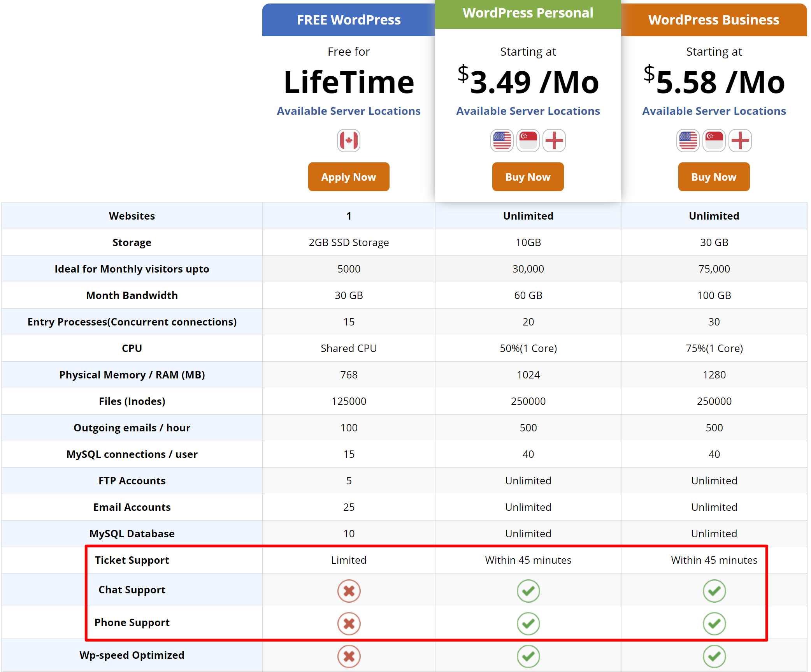The height and width of the screenshot is (672, 811).
Task: Click the 30 GB storage cell under Business
Action: coord(714,243)
